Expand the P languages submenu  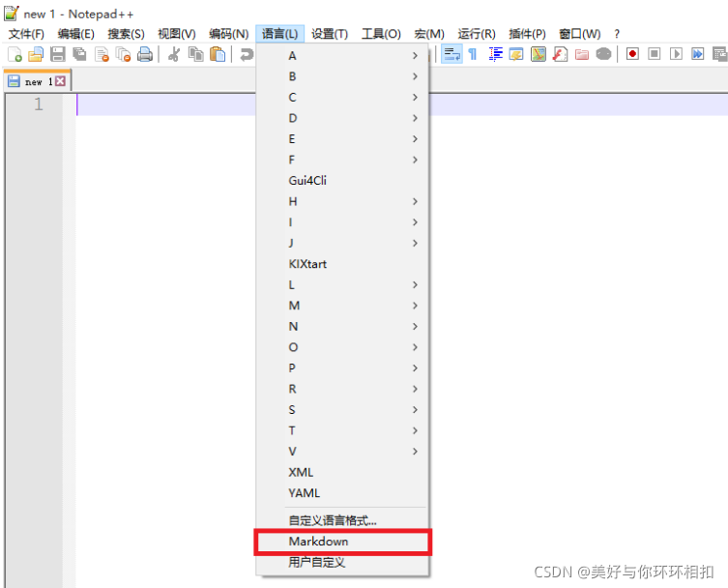click(x=342, y=367)
